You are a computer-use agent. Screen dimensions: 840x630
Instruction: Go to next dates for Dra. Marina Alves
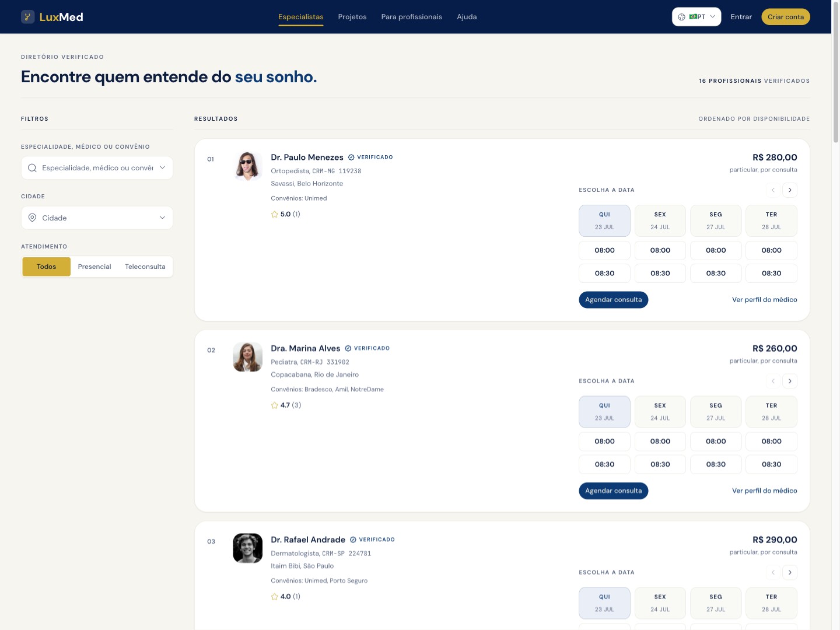point(790,381)
